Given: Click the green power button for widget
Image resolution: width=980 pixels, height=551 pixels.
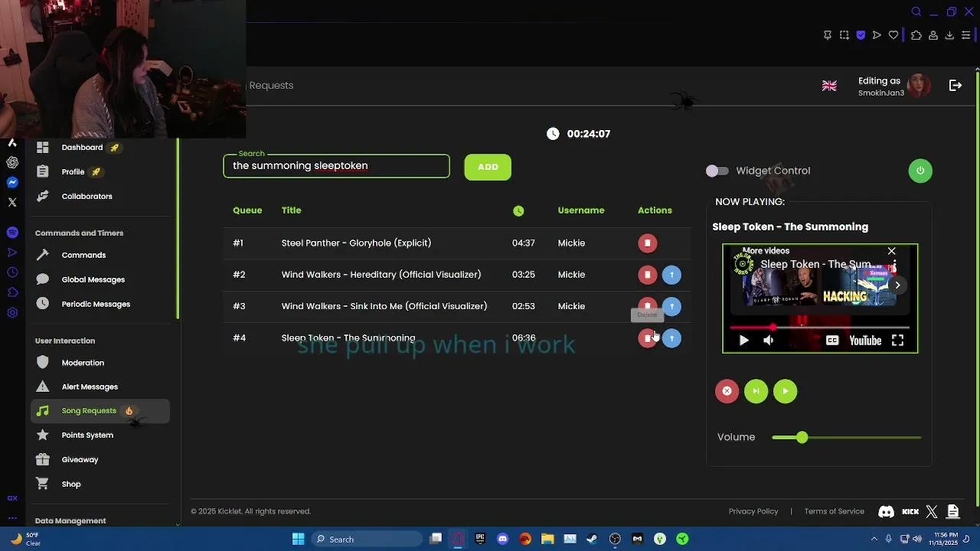Looking at the screenshot, I should click(x=920, y=171).
